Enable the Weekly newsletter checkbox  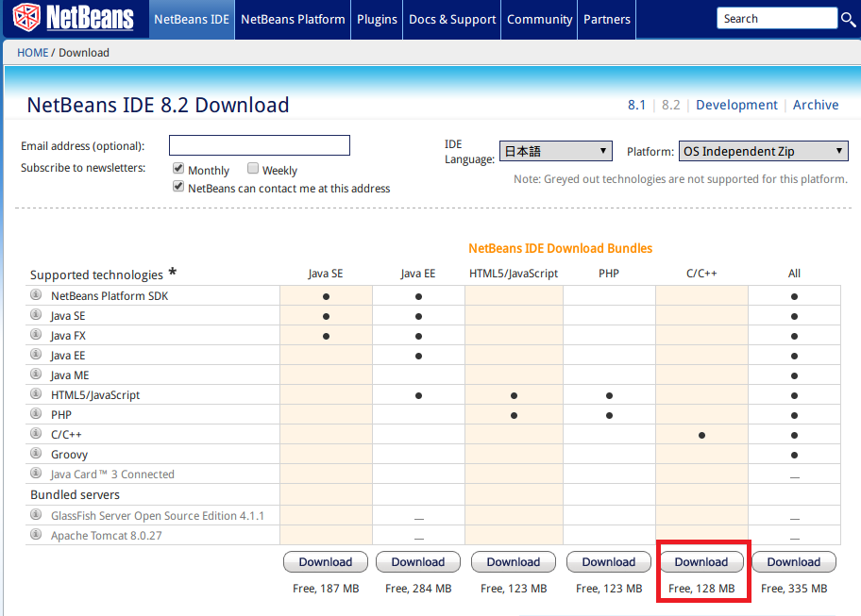[253, 169]
